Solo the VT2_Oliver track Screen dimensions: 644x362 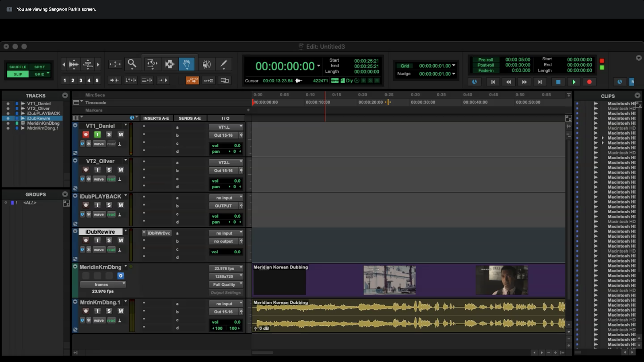coord(109,170)
